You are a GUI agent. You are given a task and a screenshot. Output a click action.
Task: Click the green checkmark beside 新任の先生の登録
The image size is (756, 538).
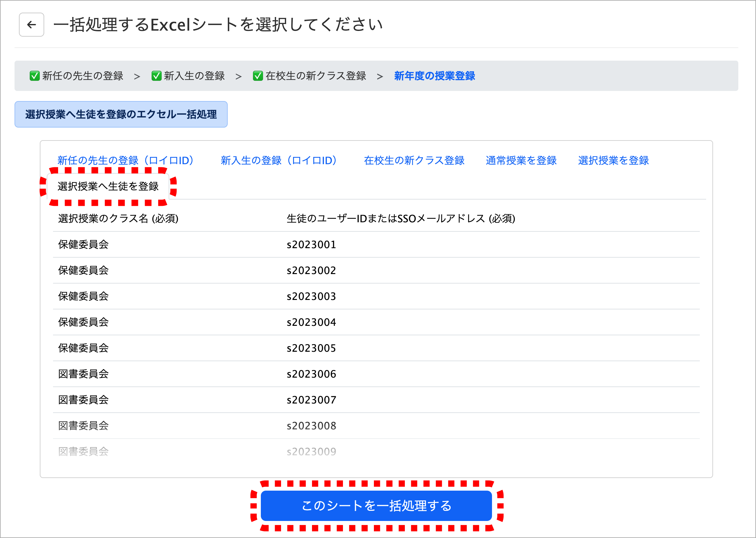coord(34,76)
